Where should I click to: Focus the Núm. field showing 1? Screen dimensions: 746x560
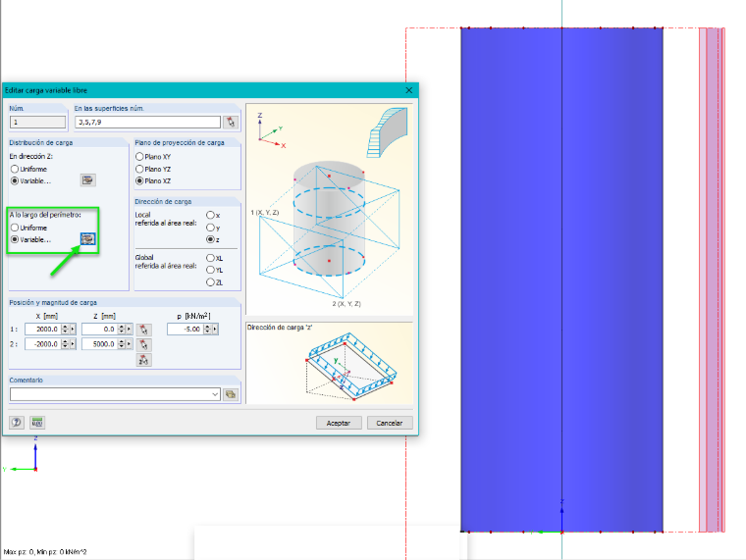click(37, 123)
